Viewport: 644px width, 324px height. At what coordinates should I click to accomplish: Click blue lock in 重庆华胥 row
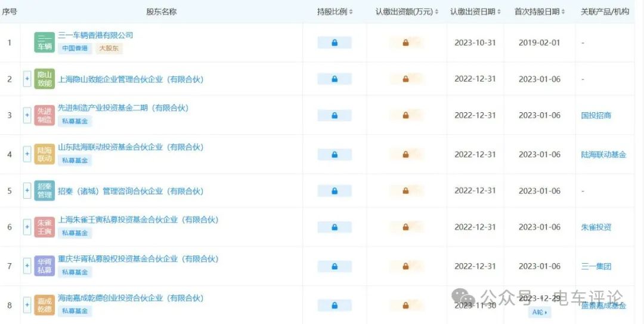coord(335,267)
